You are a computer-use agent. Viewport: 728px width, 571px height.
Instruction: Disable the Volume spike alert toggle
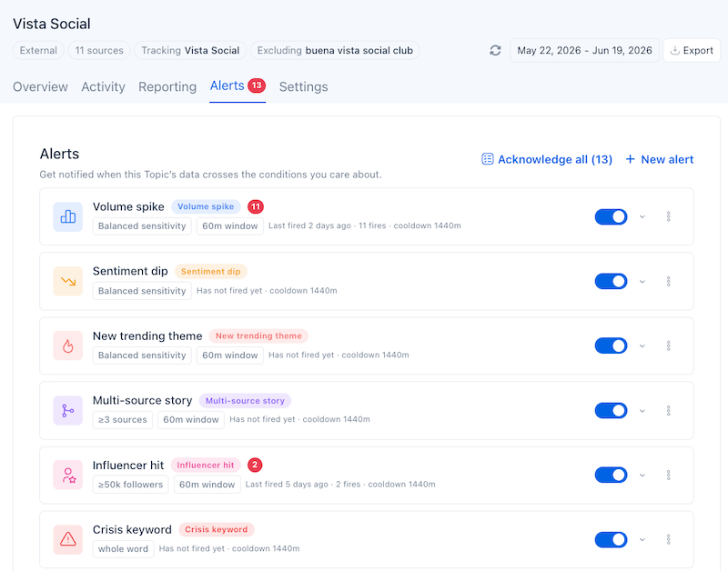(x=611, y=216)
